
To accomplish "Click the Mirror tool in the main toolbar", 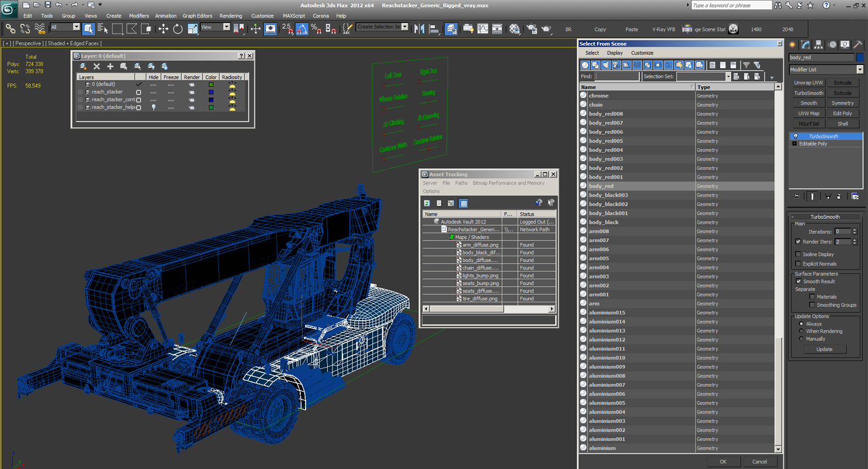I will 419,28.
